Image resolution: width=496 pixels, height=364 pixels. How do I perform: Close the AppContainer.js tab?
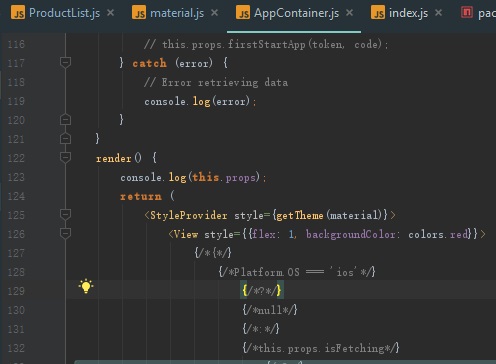[349, 13]
